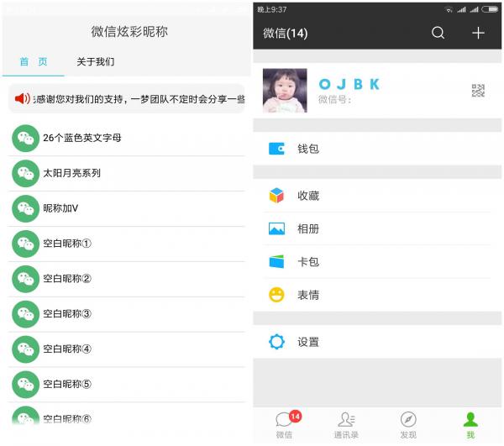Open the Card Pack icon
The height and width of the screenshot is (446, 504).
click(x=276, y=261)
